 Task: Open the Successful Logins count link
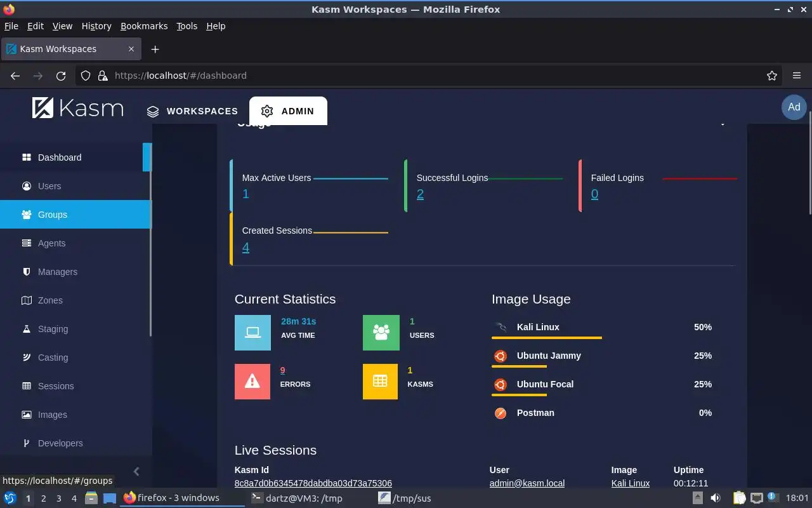click(x=420, y=194)
